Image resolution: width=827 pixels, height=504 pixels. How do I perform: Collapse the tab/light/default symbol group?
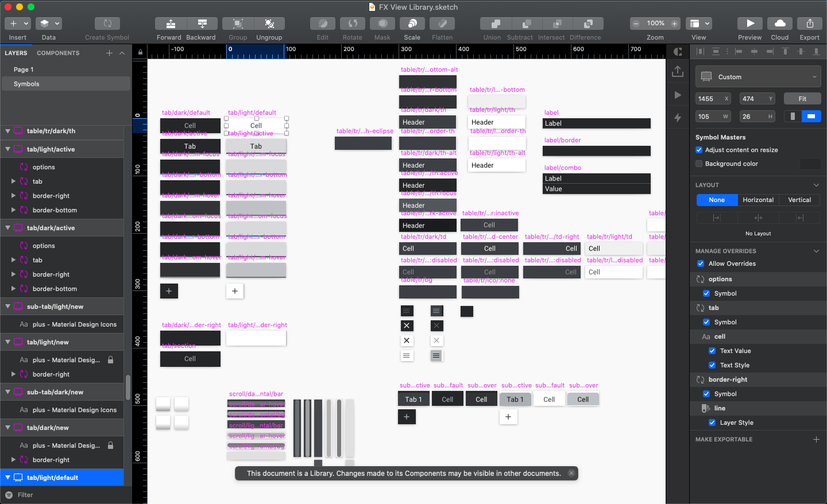click(7, 478)
